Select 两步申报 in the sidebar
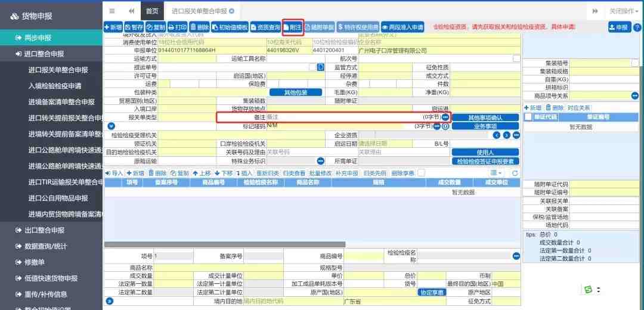 pyautogui.click(x=51, y=38)
